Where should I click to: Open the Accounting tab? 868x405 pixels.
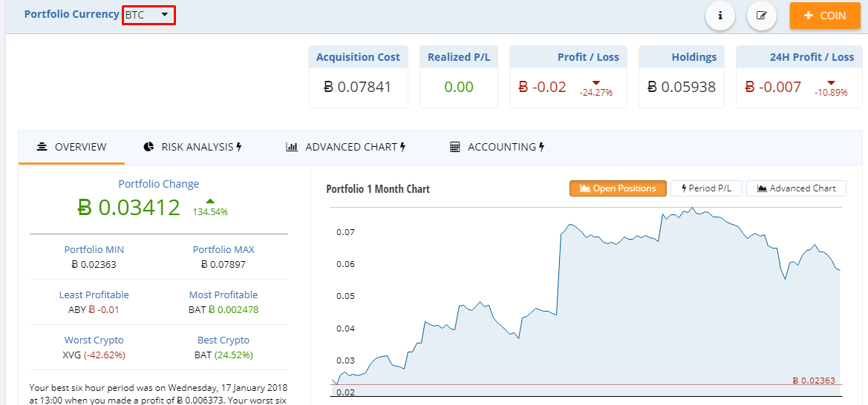[x=497, y=147]
